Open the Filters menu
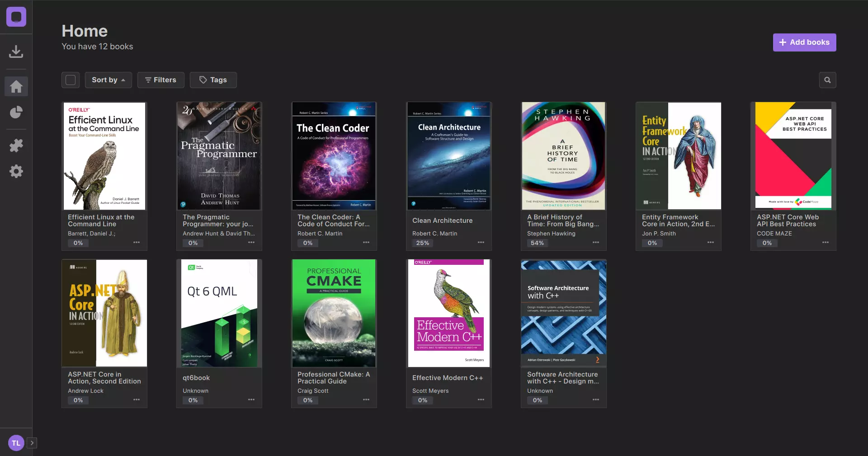The width and height of the screenshot is (868, 456). pos(160,80)
